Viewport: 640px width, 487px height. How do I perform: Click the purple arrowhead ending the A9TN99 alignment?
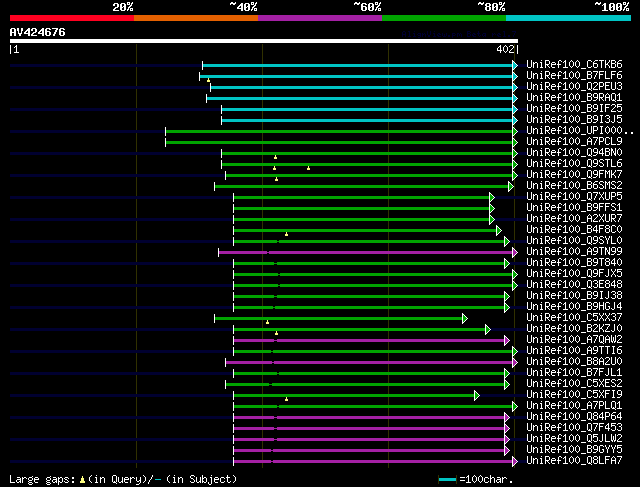pyautogui.click(x=515, y=253)
